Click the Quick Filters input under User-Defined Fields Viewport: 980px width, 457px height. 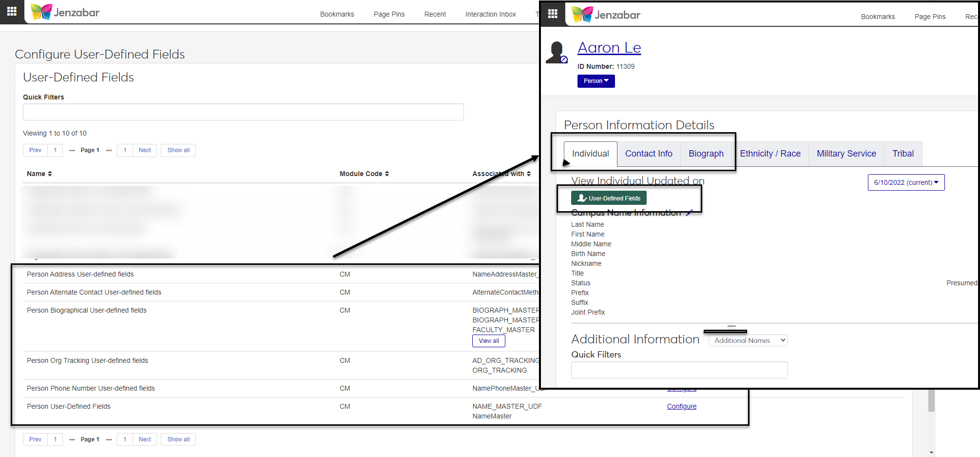click(243, 112)
